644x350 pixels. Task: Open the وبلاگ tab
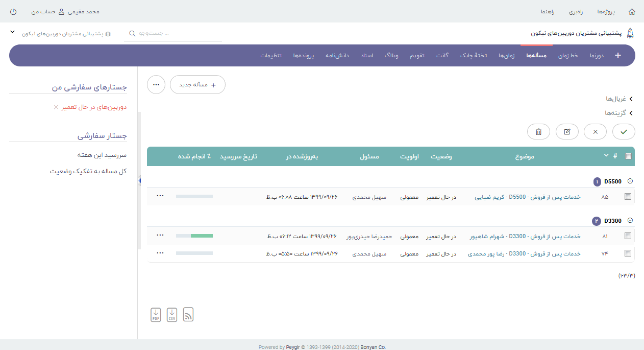click(391, 55)
